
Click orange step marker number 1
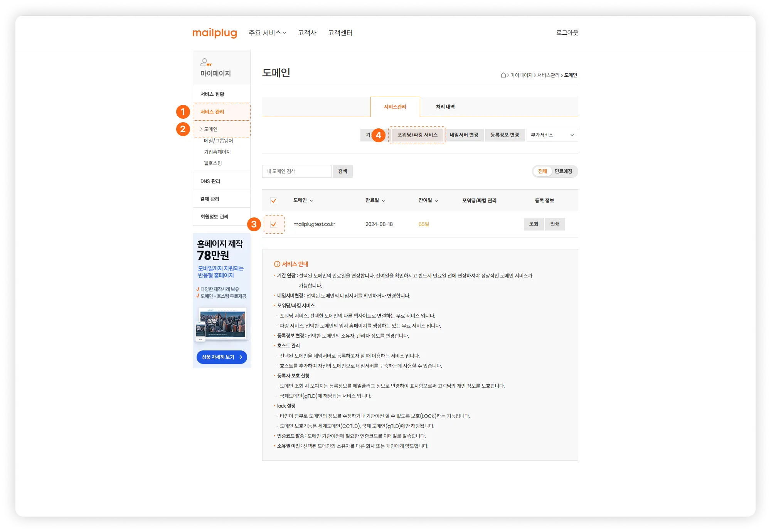183,112
